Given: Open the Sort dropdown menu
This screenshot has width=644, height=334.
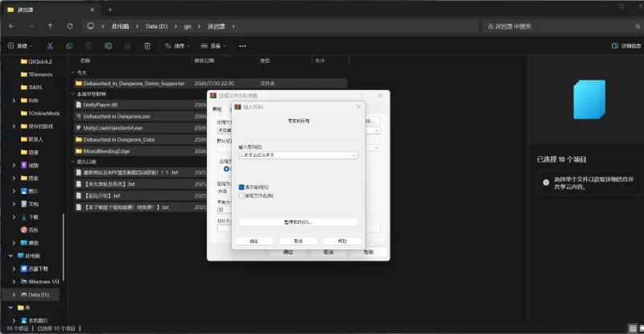Looking at the screenshot, I should [x=177, y=46].
